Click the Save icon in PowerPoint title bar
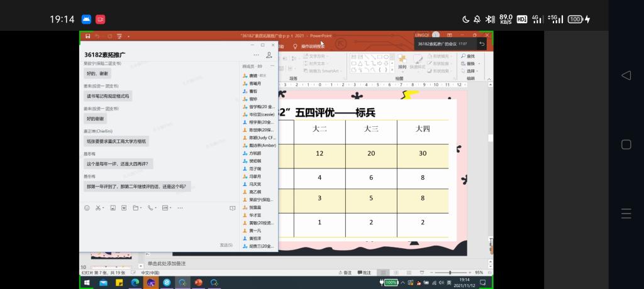Screen dimensions: 644x289 point(87,36)
